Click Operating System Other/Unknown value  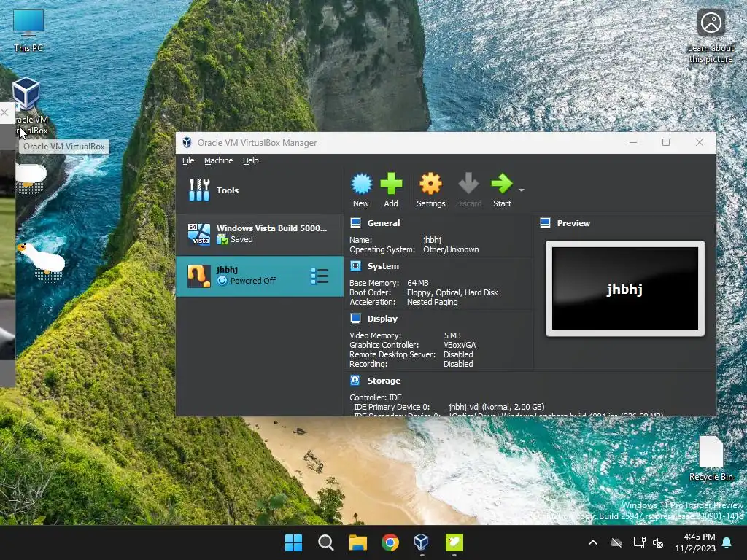pos(451,249)
